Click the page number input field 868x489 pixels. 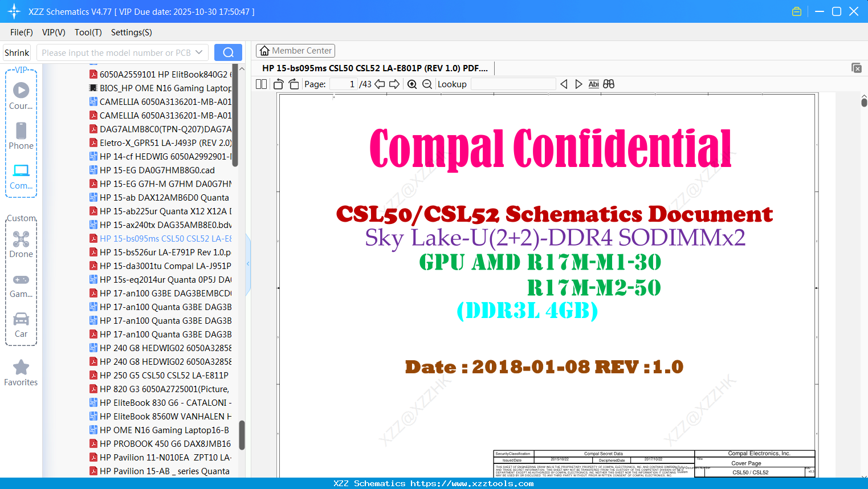tap(344, 84)
